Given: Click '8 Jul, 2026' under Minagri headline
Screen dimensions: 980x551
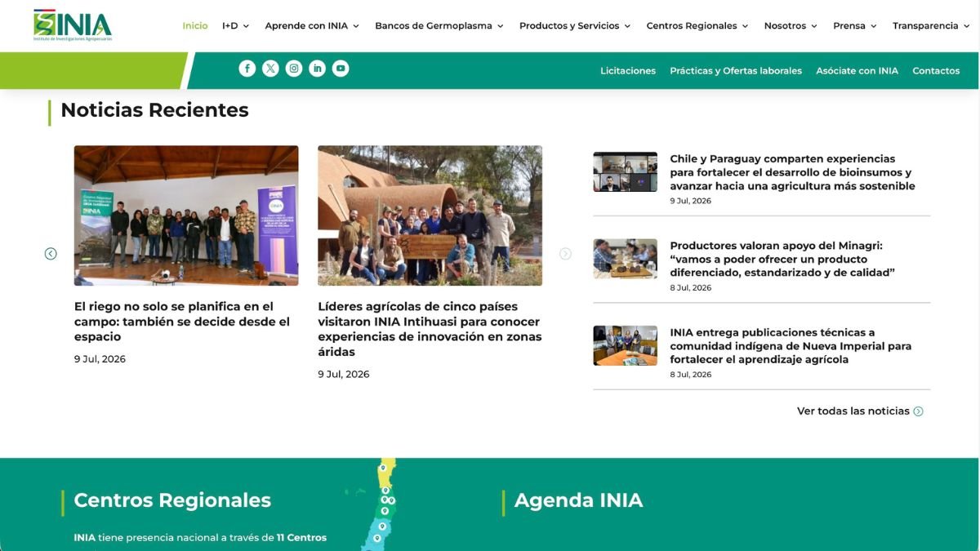Looking at the screenshot, I should (x=690, y=288).
